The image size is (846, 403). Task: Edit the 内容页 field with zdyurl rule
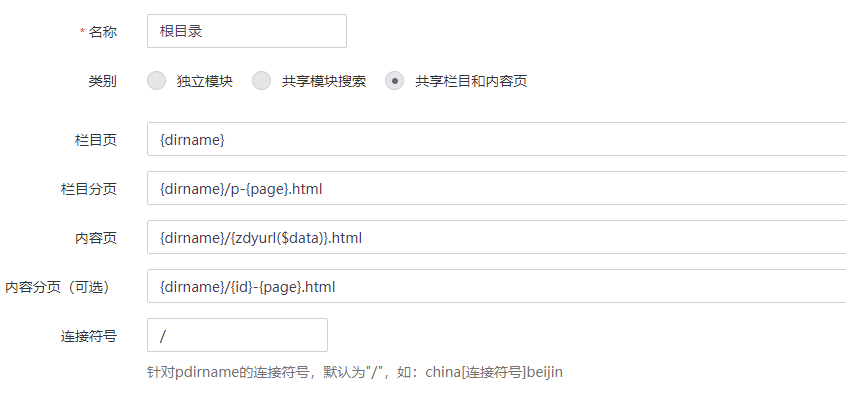(496, 238)
